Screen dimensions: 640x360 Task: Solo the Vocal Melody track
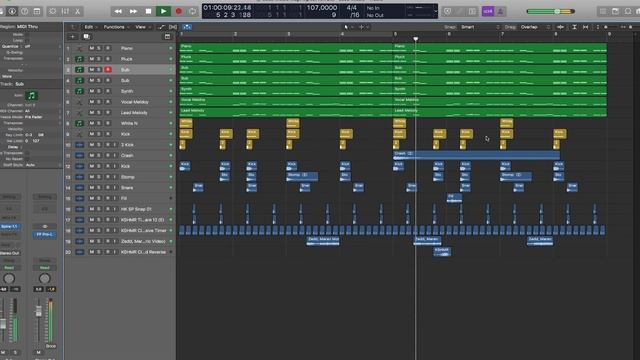tap(98, 102)
